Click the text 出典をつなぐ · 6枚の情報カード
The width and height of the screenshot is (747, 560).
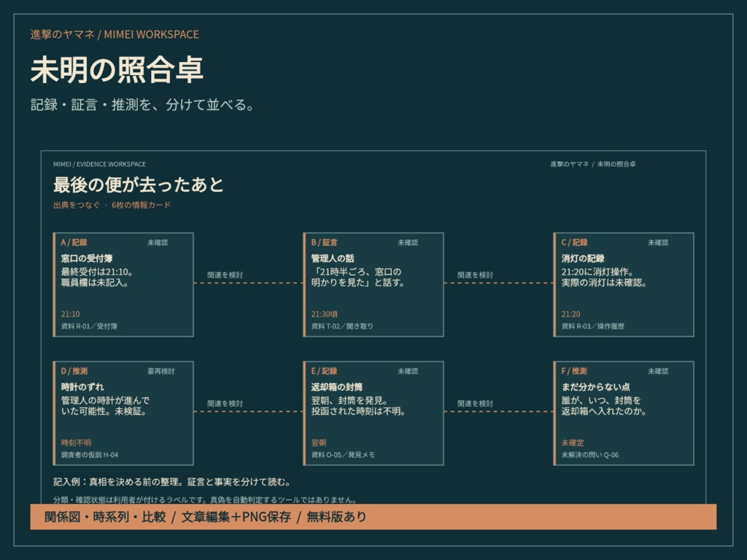click(x=112, y=205)
